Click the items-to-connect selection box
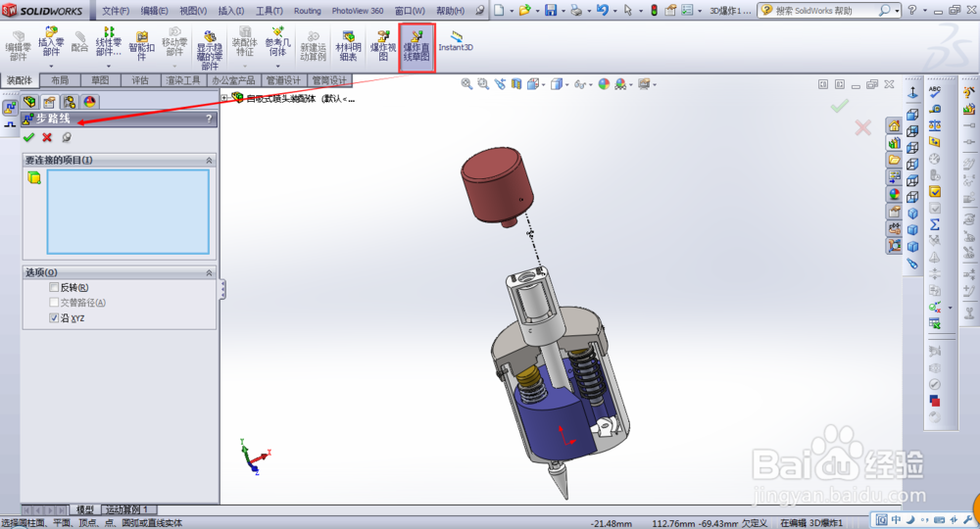The image size is (980, 529). [128, 212]
